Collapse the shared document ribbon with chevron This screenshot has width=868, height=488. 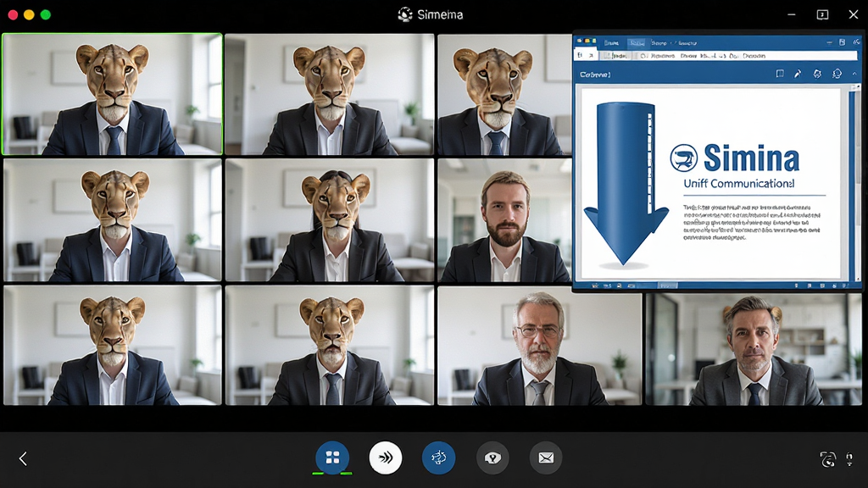tap(854, 74)
